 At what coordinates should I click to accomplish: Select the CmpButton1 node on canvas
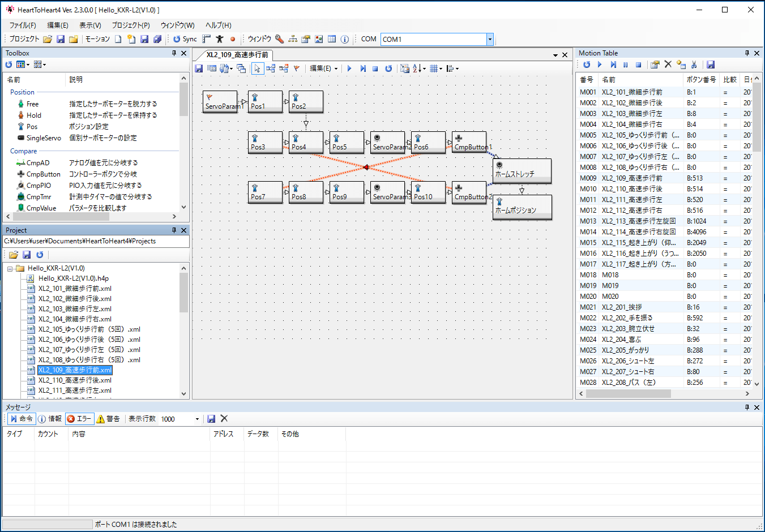point(469,143)
